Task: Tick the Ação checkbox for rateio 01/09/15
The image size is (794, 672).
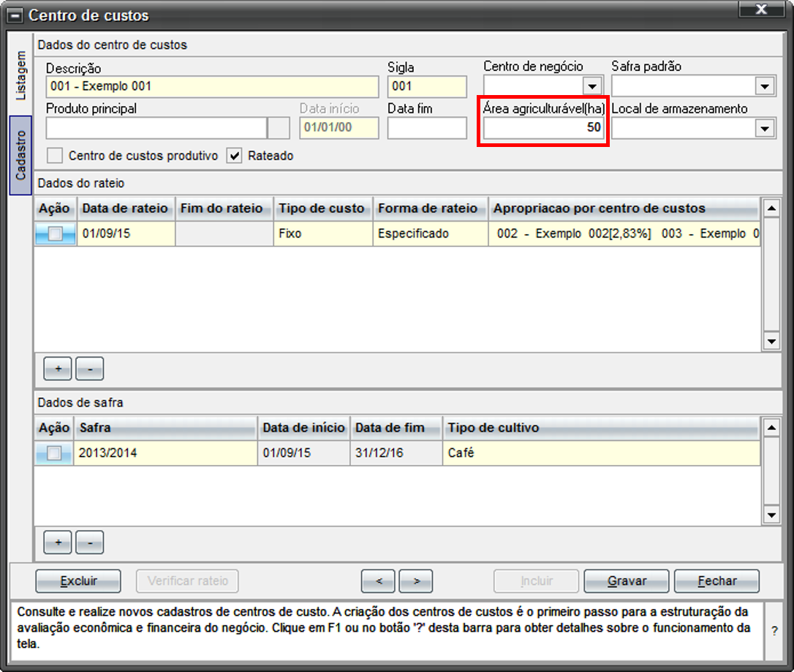Action: click(55, 234)
